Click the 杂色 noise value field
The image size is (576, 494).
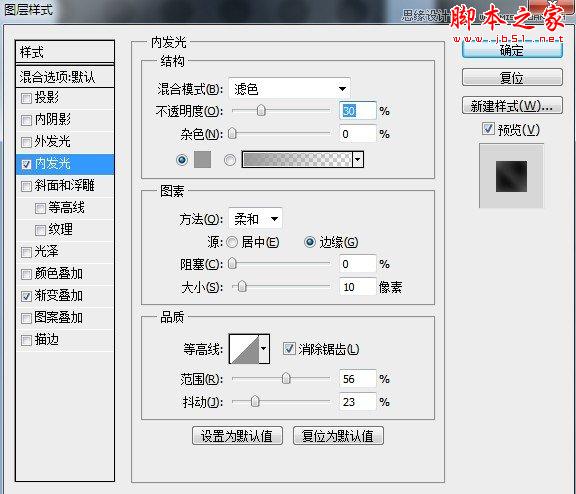(x=358, y=134)
